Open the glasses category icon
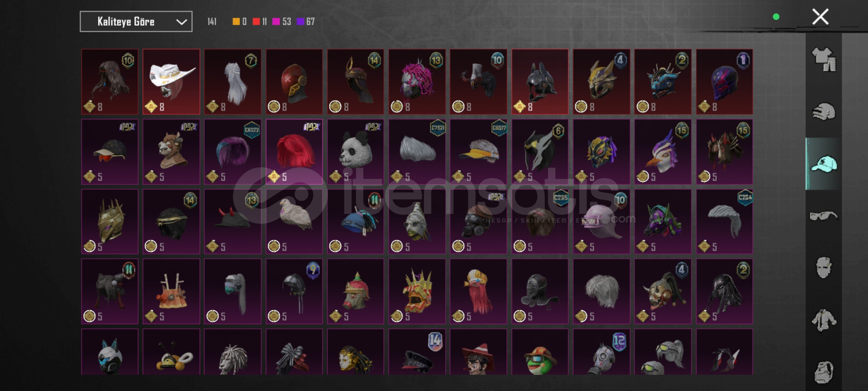The image size is (868, 391). pos(824,216)
